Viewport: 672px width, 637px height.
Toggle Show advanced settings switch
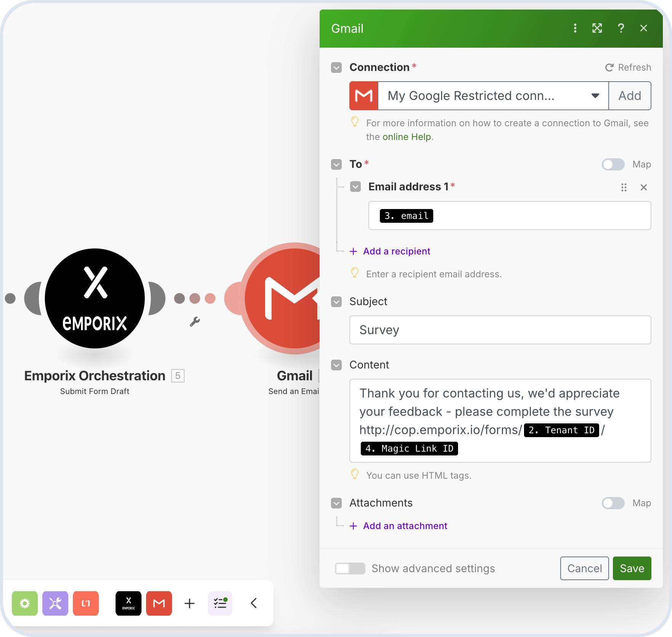click(350, 569)
